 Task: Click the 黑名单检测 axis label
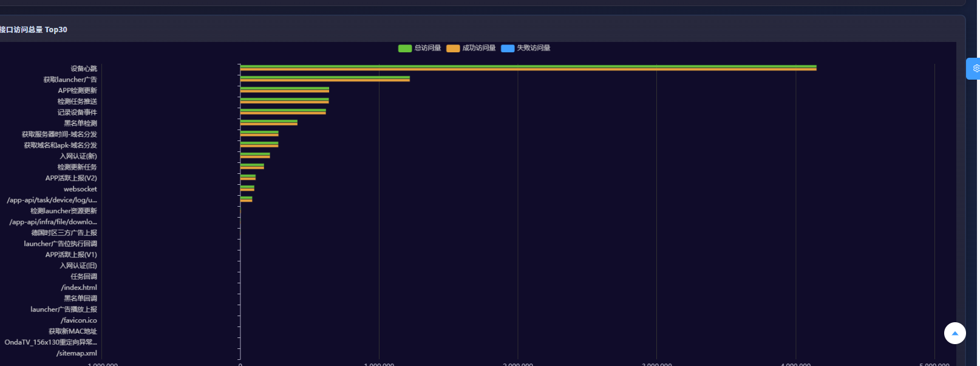(x=81, y=123)
